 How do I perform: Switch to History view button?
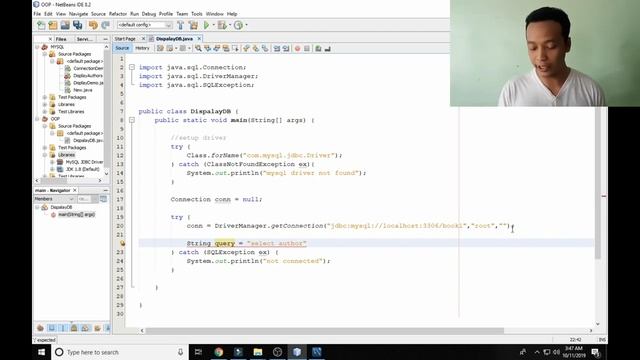pos(142,49)
